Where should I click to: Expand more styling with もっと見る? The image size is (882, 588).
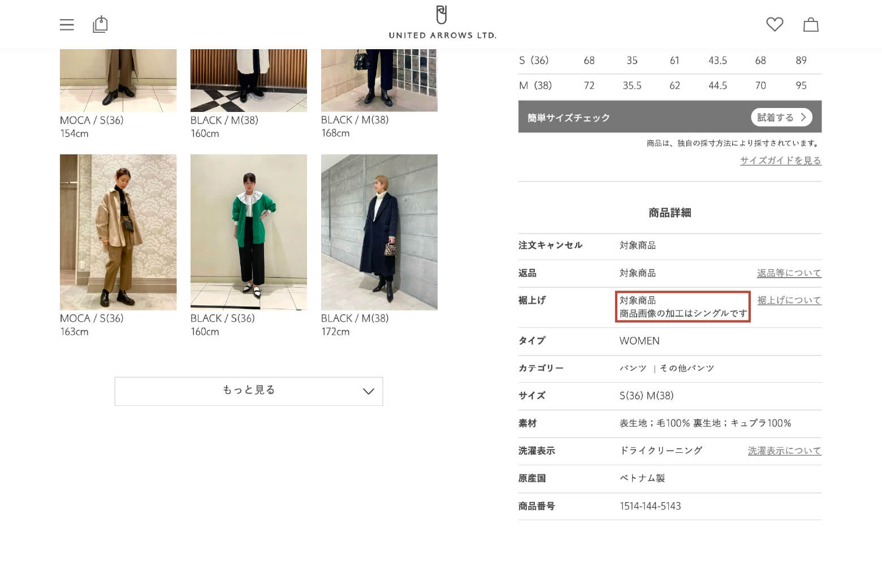[249, 391]
